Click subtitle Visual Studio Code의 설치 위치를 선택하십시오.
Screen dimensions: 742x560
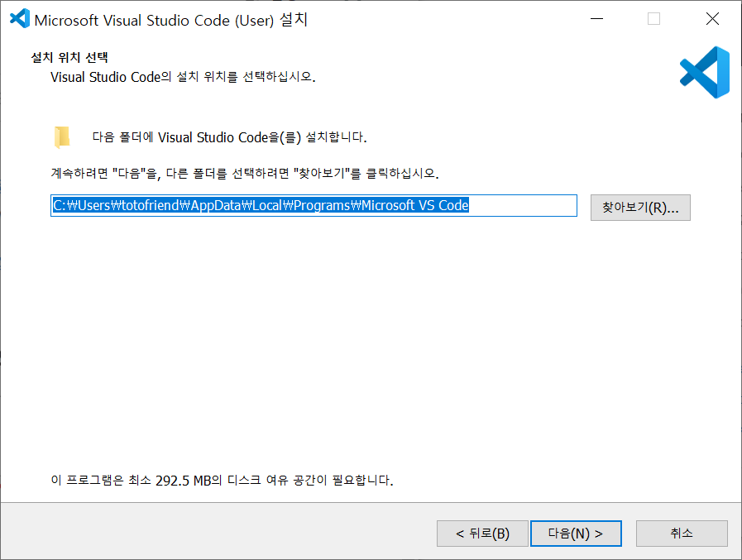183,77
